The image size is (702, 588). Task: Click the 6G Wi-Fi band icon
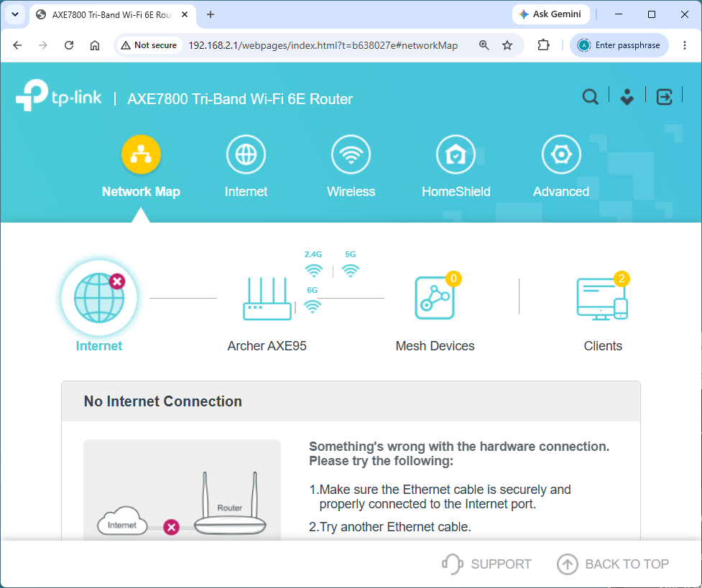coord(312,306)
